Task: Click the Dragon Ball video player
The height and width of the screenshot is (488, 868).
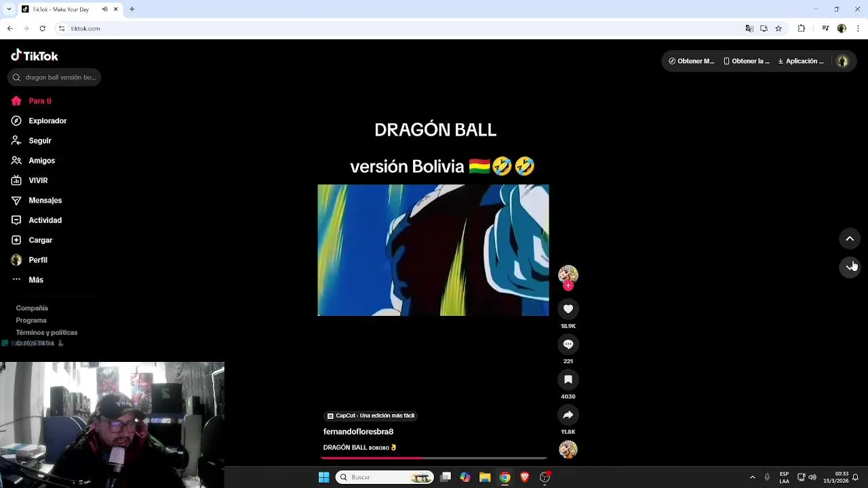Action: click(x=433, y=250)
